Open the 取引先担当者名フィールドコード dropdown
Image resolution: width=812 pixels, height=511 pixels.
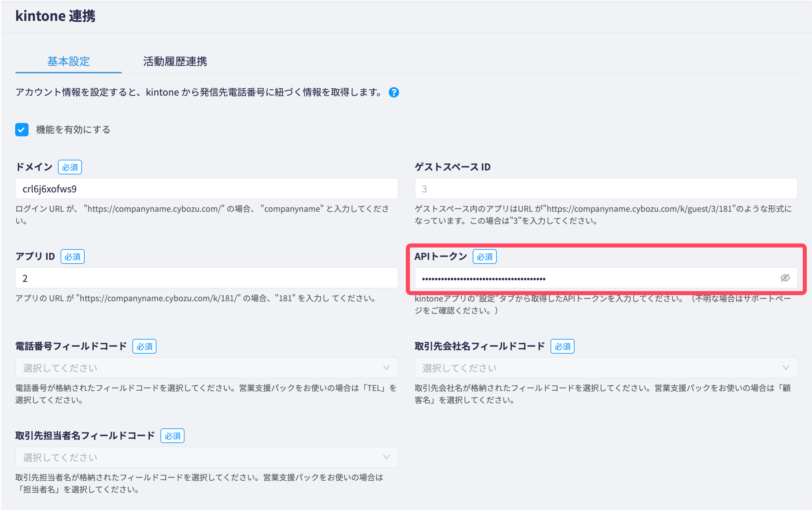click(207, 457)
